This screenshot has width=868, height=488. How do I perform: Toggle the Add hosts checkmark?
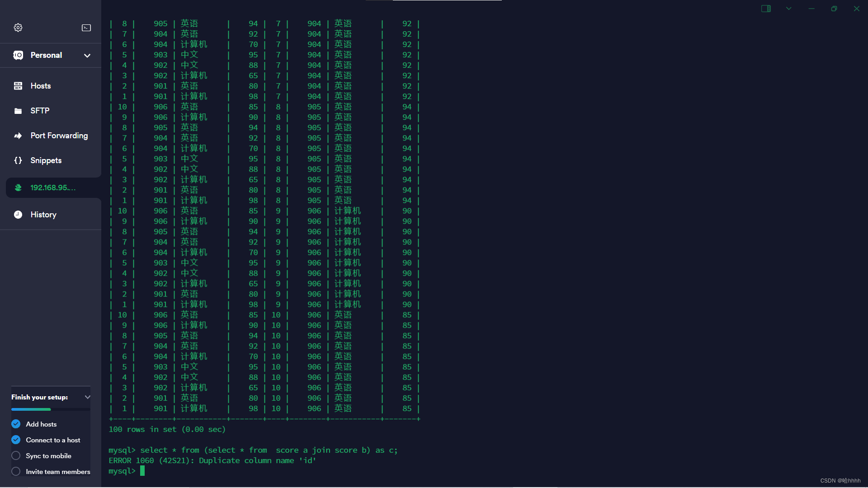point(16,424)
